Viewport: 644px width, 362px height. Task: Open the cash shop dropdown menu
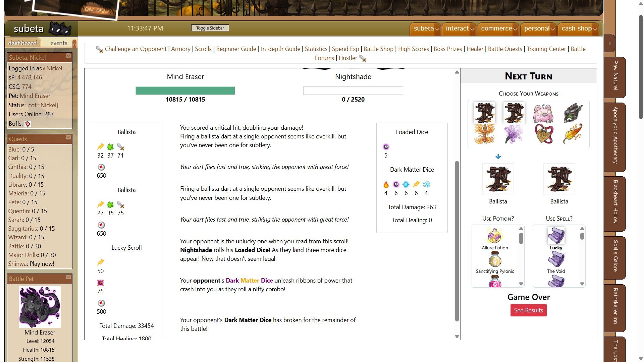[579, 29]
